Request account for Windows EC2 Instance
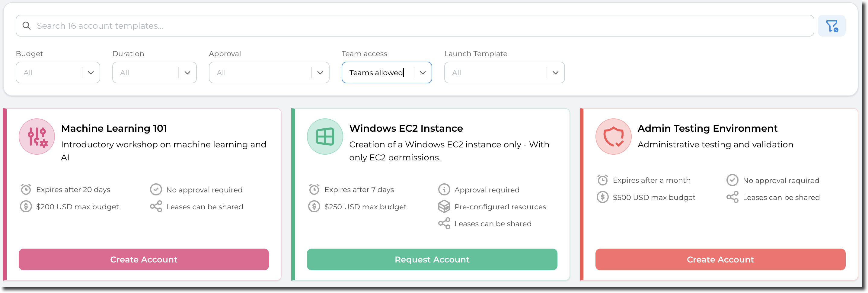The height and width of the screenshot is (293, 868). coord(432,259)
